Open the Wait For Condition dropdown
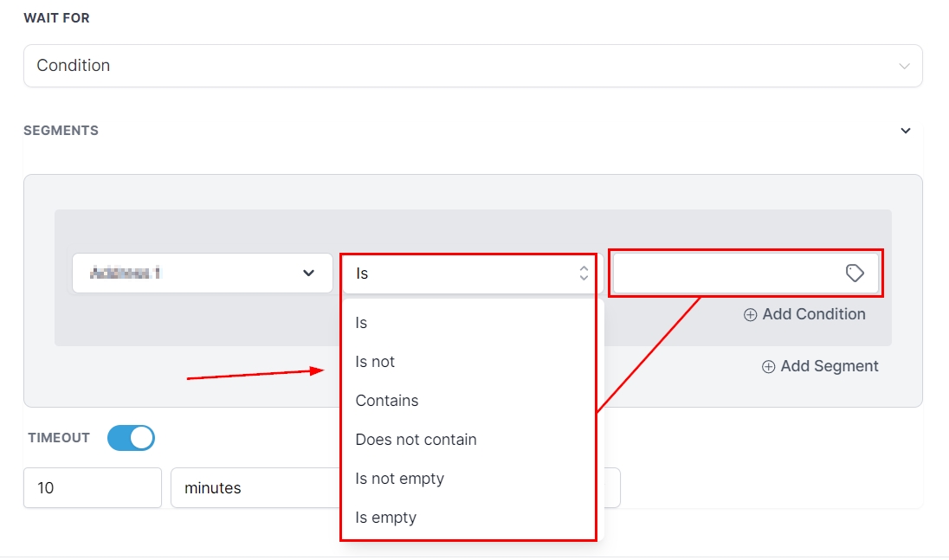 click(x=473, y=66)
